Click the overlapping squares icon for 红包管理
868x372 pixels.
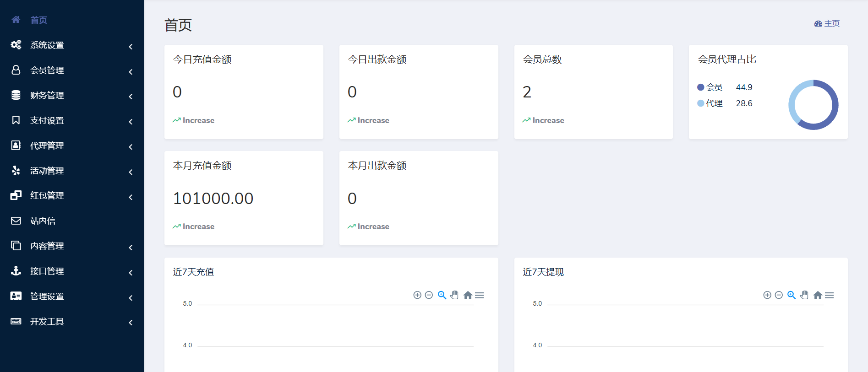16,195
